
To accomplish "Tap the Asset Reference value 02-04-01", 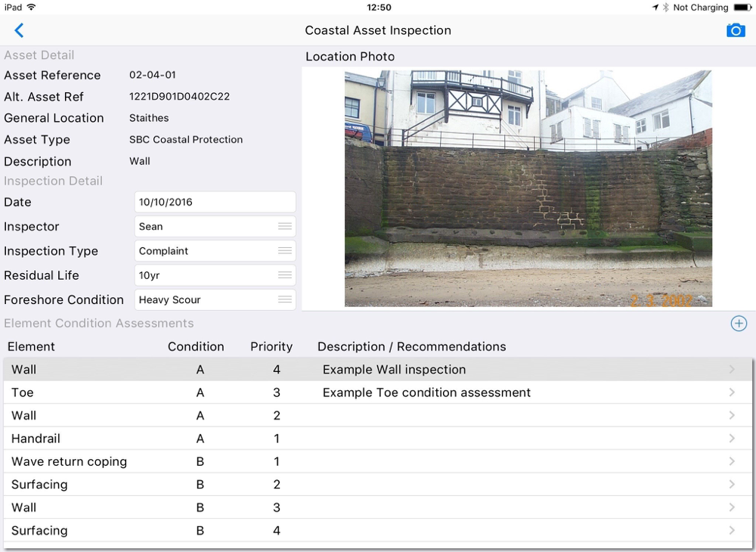I will (153, 75).
